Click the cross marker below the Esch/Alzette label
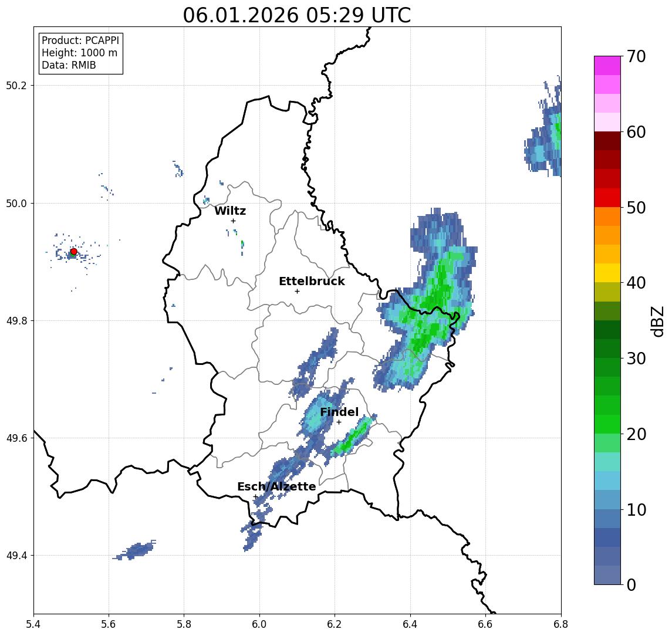The image size is (672, 636). tap(255, 497)
